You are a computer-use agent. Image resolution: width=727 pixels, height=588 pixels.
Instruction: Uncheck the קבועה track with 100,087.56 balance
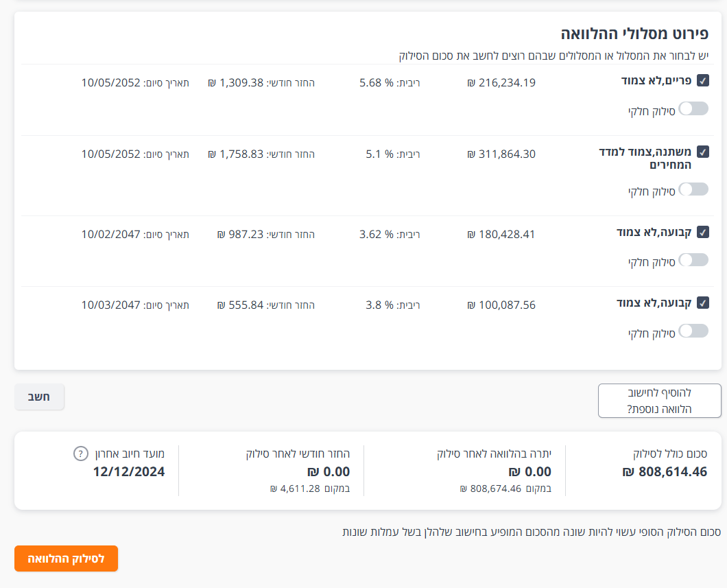coord(702,303)
